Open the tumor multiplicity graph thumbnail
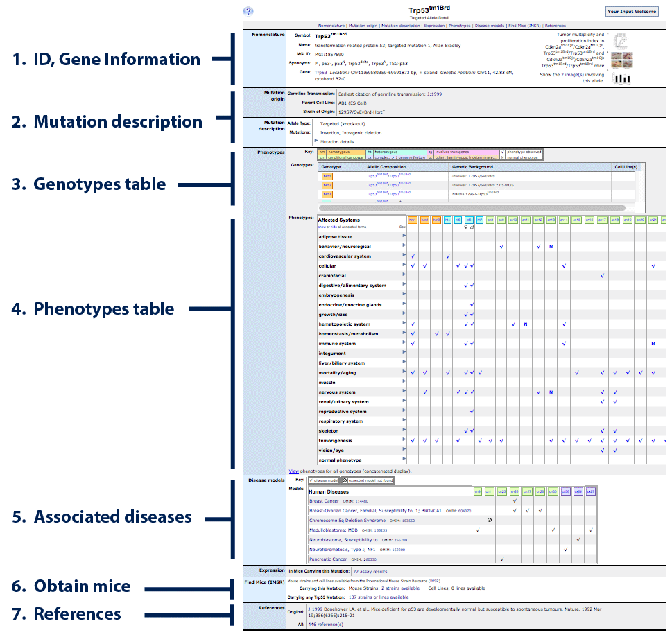The image size is (672, 637). (623, 40)
